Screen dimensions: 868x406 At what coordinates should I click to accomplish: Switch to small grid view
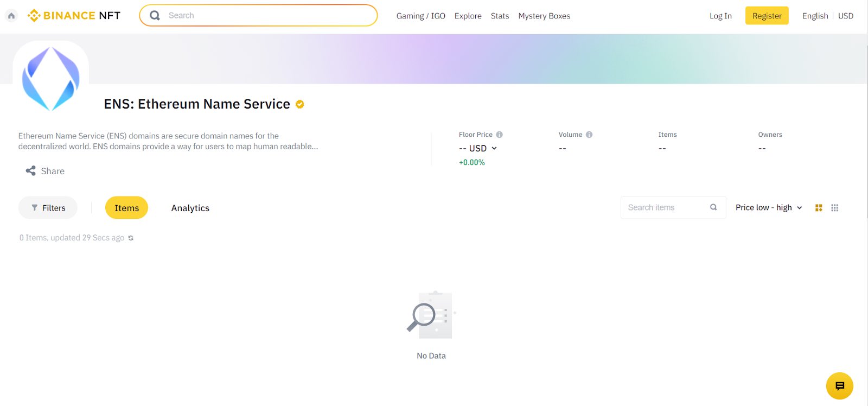(x=835, y=208)
